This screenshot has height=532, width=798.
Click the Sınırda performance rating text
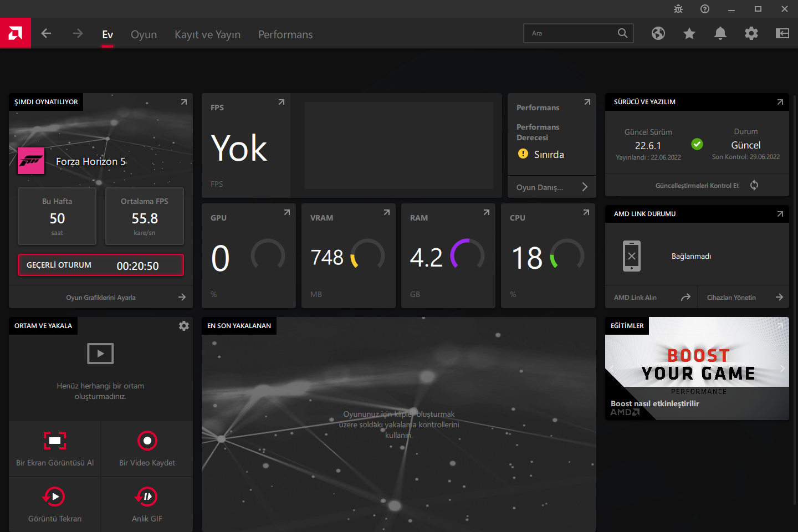point(549,155)
